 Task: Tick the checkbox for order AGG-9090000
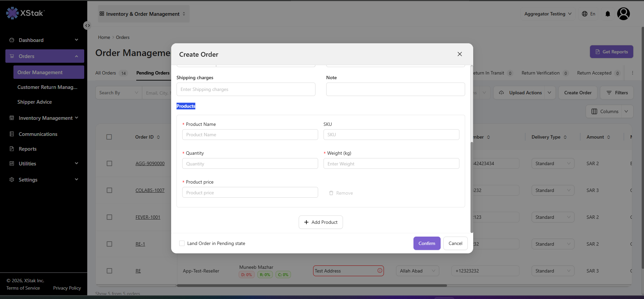[x=109, y=163]
